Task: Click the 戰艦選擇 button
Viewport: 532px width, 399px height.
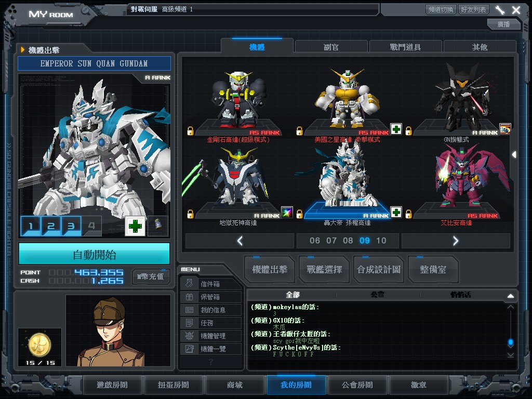Action: pyautogui.click(x=324, y=269)
